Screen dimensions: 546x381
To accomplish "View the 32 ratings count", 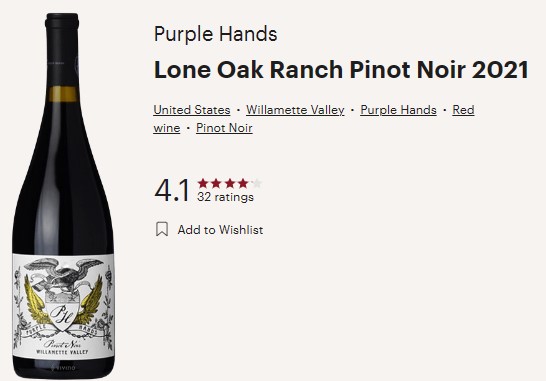I will pos(225,197).
